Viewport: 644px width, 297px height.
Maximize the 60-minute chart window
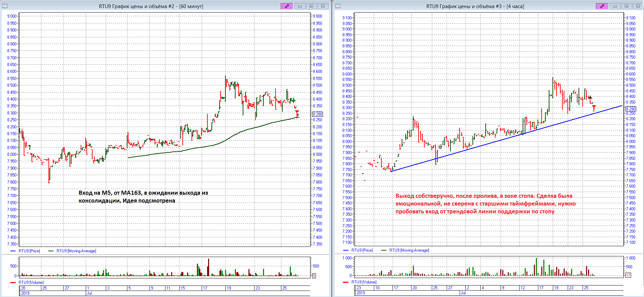[311, 6]
